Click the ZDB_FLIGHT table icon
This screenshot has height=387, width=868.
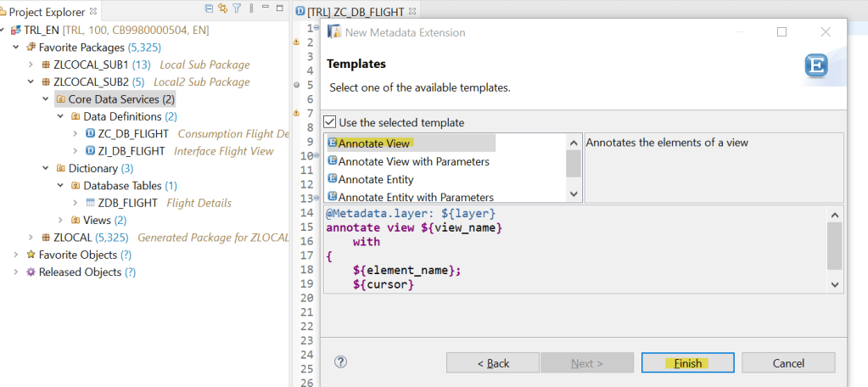pos(91,203)
